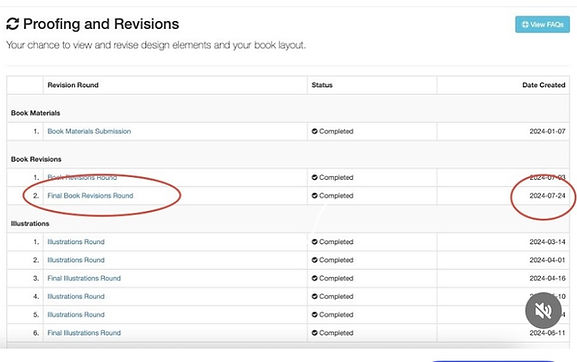Image resolution: width=577 pixels, height=362 pixels.
Task: Click the Proofing and Revisions page title
Action: tap(101, 24)
